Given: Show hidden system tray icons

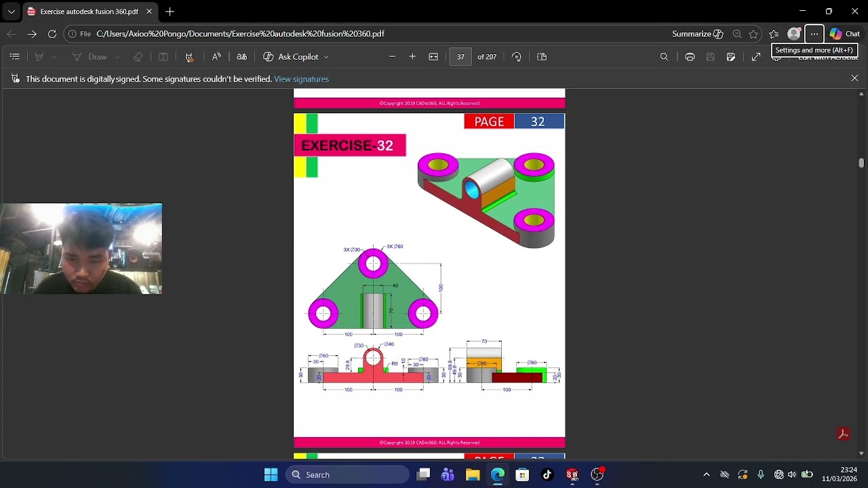Looking at the screenshot, I should point(706,475).
